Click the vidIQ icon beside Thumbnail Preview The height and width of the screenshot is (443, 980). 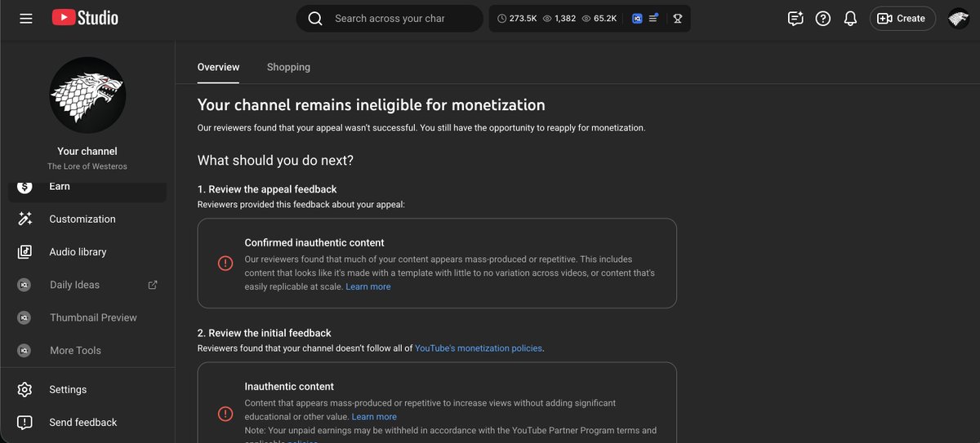(24, 317)
